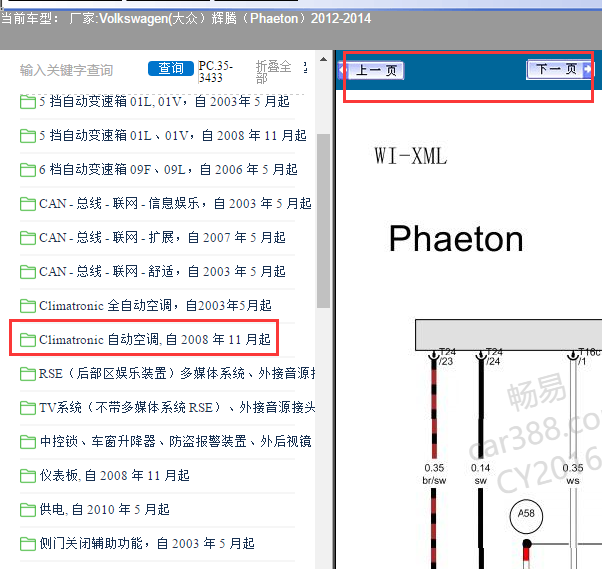This screenshot has width=602, height=569.
Task: Open folder icon for Climatronic 全自动空调
Action: pos(28,306)
